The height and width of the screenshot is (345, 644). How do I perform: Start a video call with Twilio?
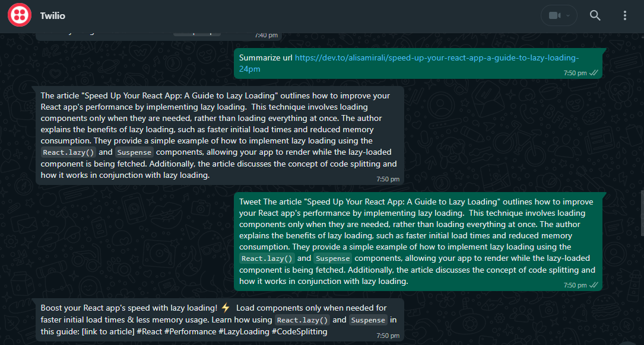pos(555,15)
